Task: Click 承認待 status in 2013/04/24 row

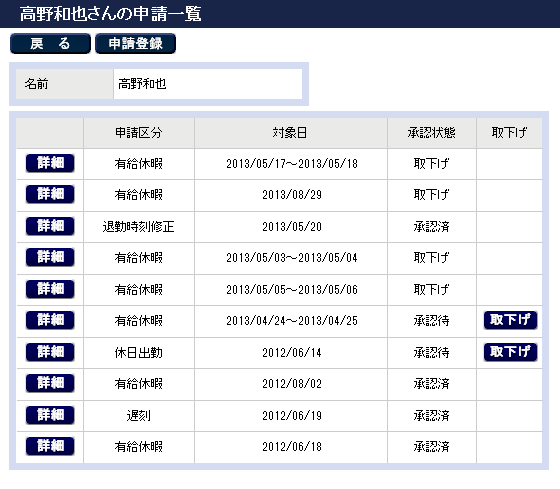Action: 431,321
